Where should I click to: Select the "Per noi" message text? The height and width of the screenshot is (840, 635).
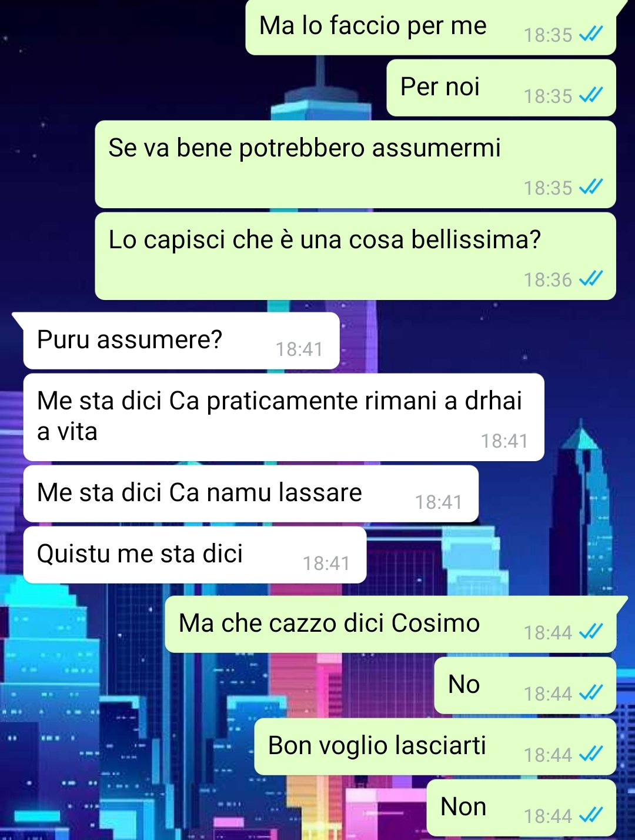click(440, 87)
